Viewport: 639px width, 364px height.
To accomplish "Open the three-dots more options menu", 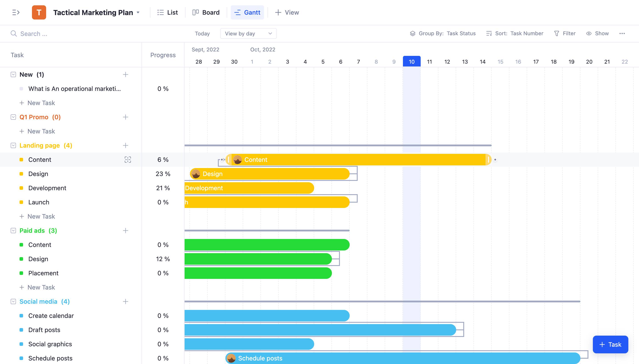I will coord(622,33).
